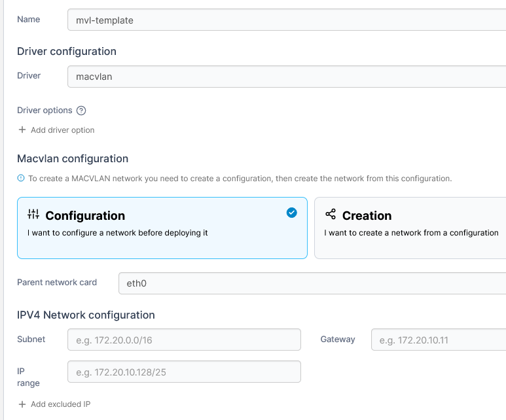
Task: Select the Configuration option card
Action: 162,228
